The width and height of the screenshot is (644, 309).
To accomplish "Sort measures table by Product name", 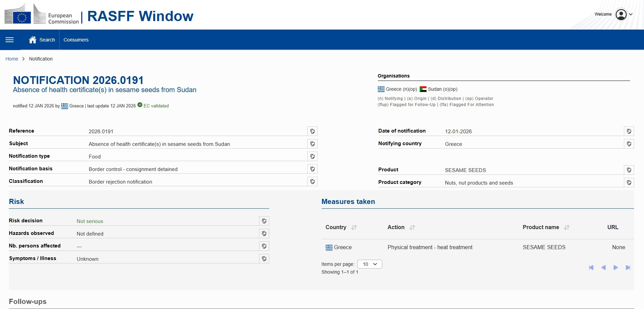I will pyautogui.click(x=567, y=227).
